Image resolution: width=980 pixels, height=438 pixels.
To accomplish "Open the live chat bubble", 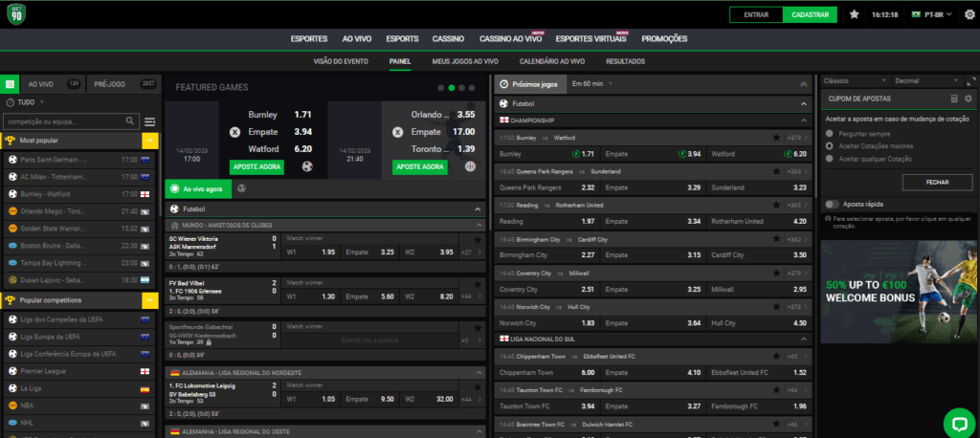I will tap(957, 422).
